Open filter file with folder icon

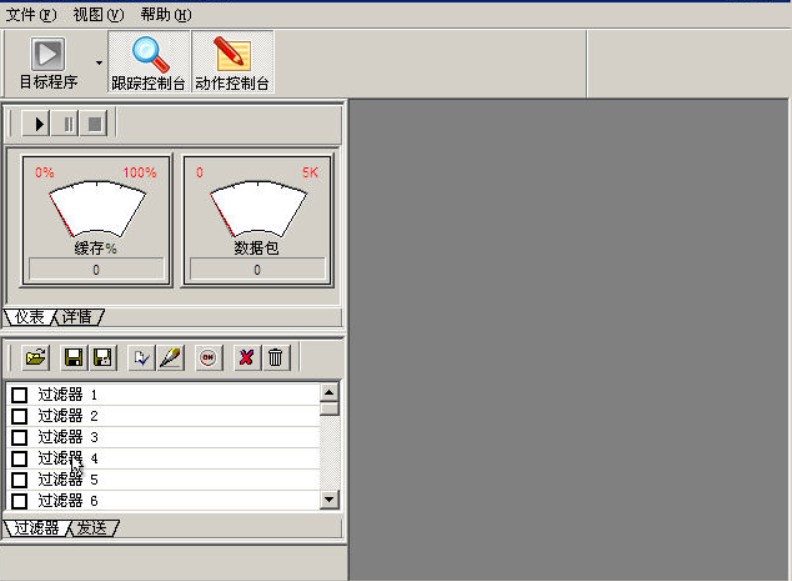click(35, 358)
